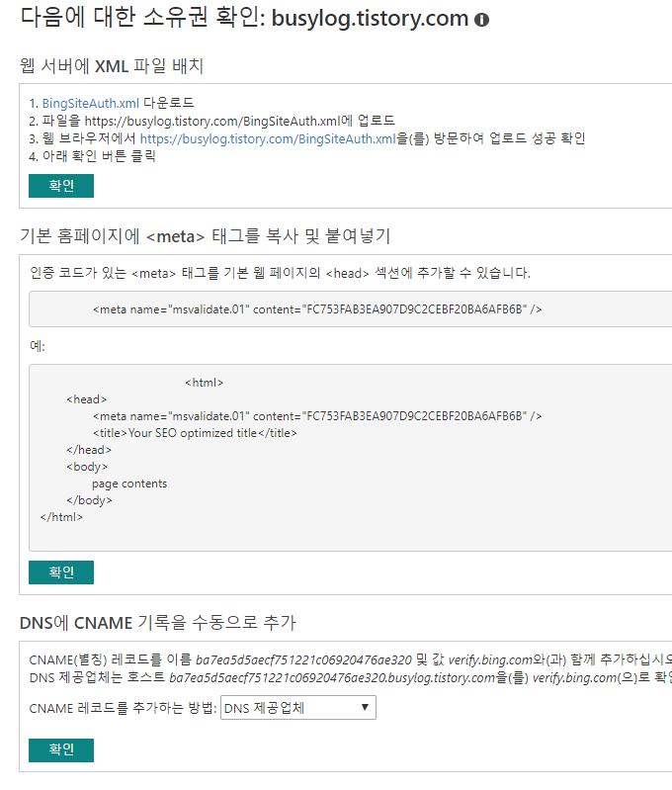
Task: Click the <body> opening tag in example
Action: pyautogui.click(x=87, y=467)
